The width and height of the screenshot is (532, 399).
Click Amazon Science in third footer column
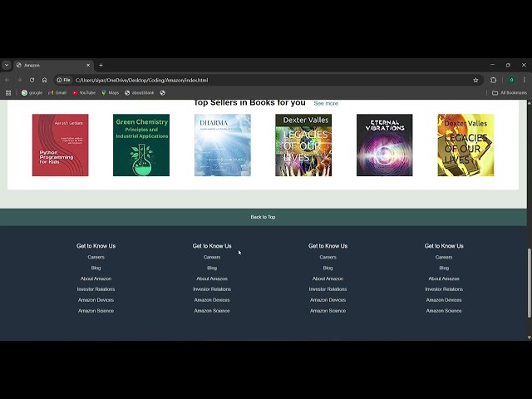pos(328,311)
